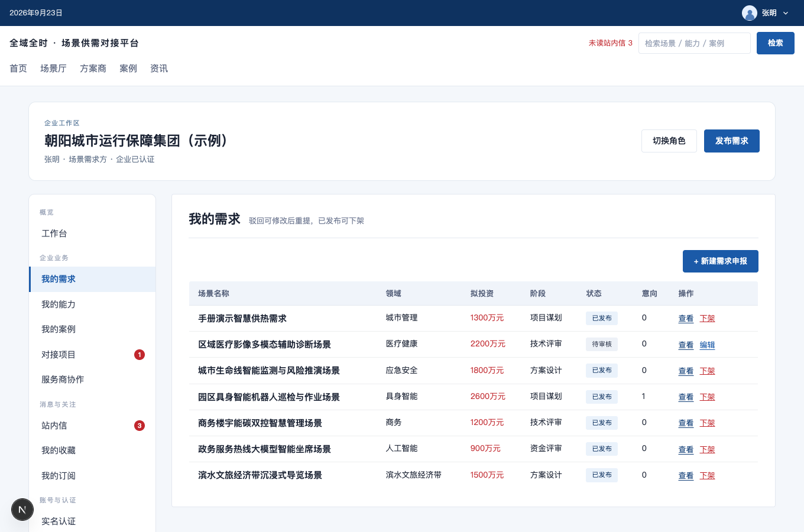Open the 未读站内信 3 notification link
The height and width of the screenshot is (532, 804).
(611, 43)
